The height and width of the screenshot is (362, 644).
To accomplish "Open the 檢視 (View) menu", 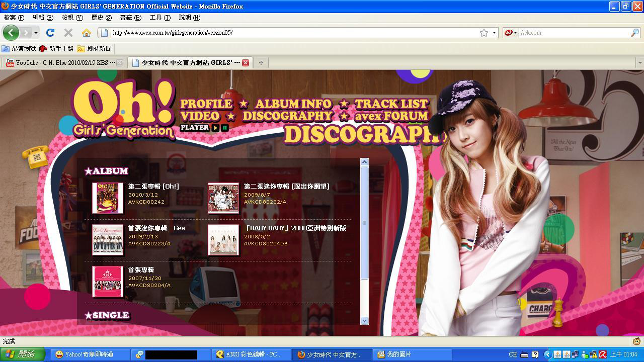I will pos(72,18).
